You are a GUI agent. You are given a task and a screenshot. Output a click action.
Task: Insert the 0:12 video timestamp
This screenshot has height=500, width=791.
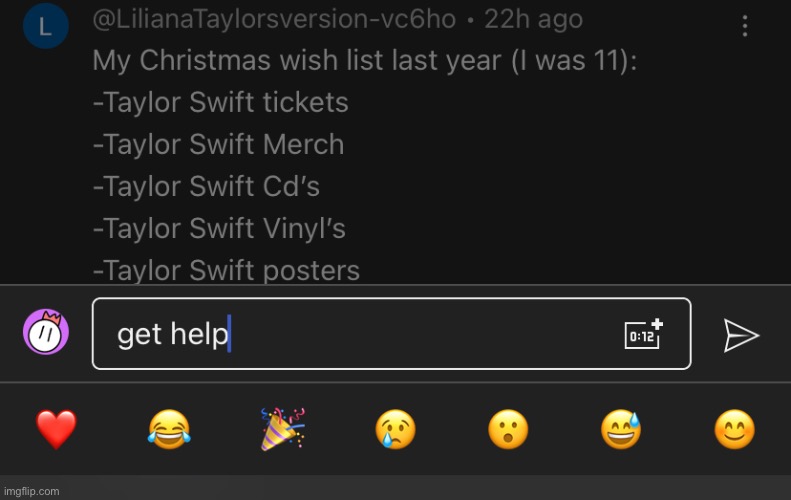click(x=643, y=334)
